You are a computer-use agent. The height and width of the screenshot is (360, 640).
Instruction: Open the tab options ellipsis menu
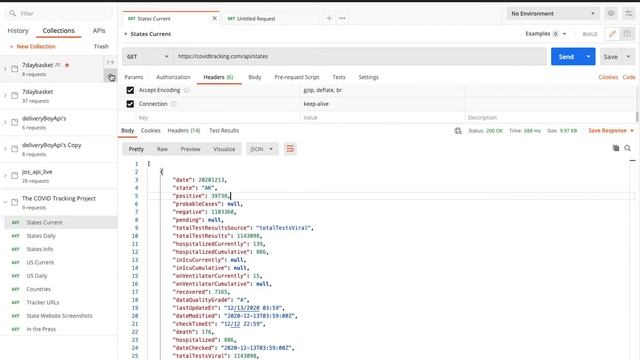pyautogui.click(x=342, y=18)
